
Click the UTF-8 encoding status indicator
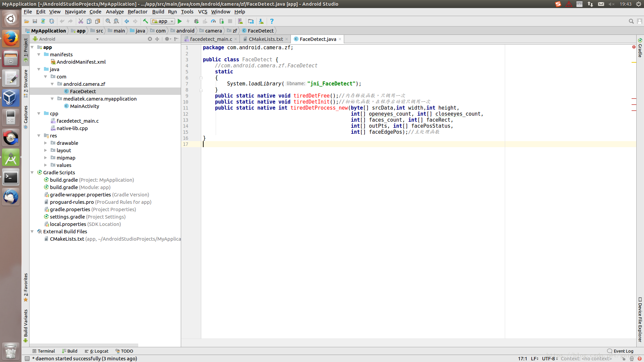tap(549, 358)
